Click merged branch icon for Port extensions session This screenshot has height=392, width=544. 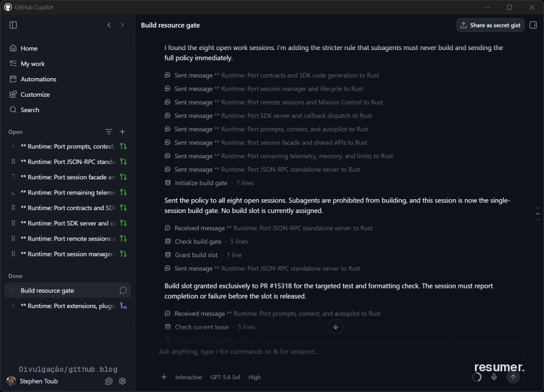[123, 306]
